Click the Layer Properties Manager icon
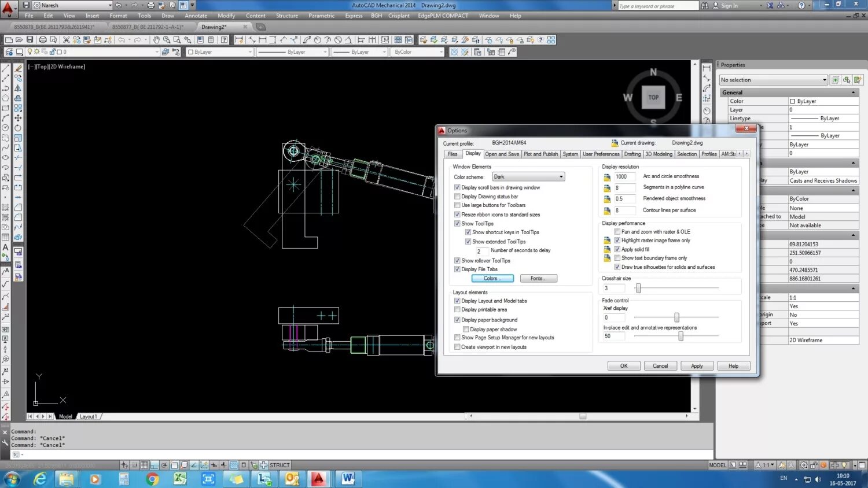868x488 pixels. [9, 52]
